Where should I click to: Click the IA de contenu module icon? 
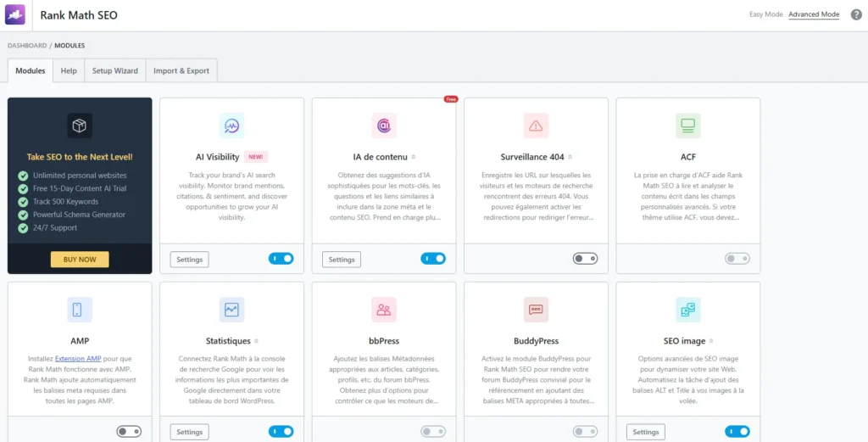click(x=384, y=126)
